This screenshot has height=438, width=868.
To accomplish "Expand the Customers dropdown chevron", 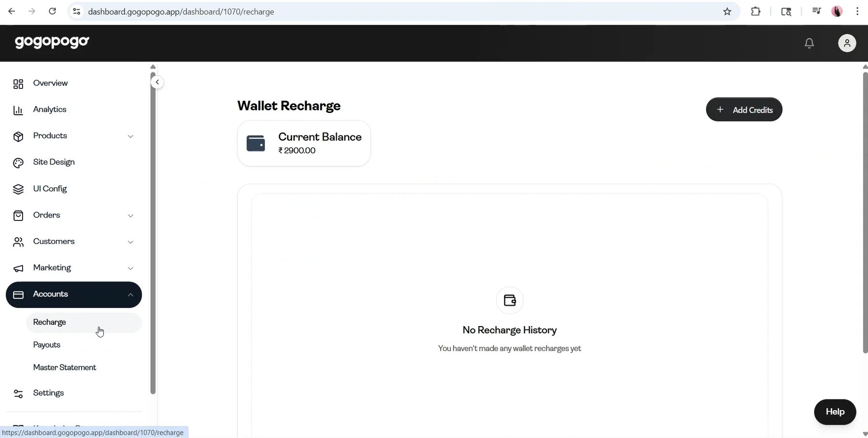I will pos(130,242).
